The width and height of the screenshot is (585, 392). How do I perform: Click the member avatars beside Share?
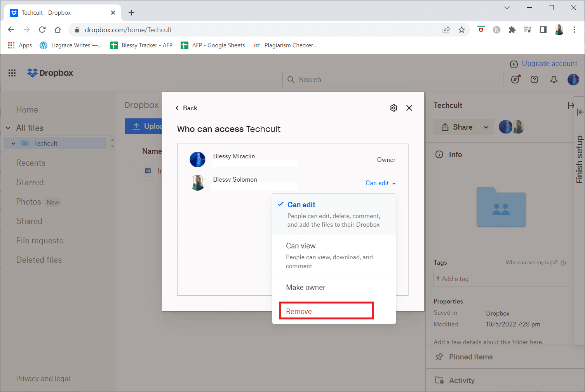coord(512,127)
